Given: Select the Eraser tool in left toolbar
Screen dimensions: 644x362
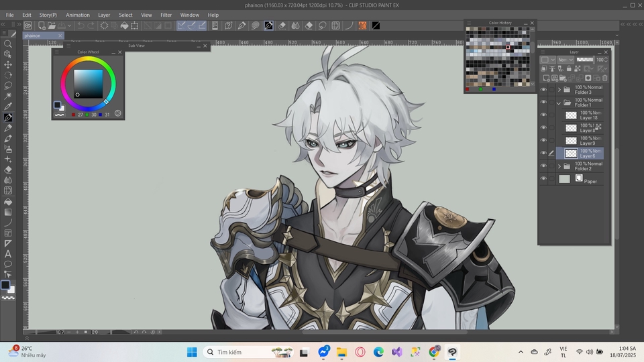Looking at the screenshot, I should click(x=7, y=170).
